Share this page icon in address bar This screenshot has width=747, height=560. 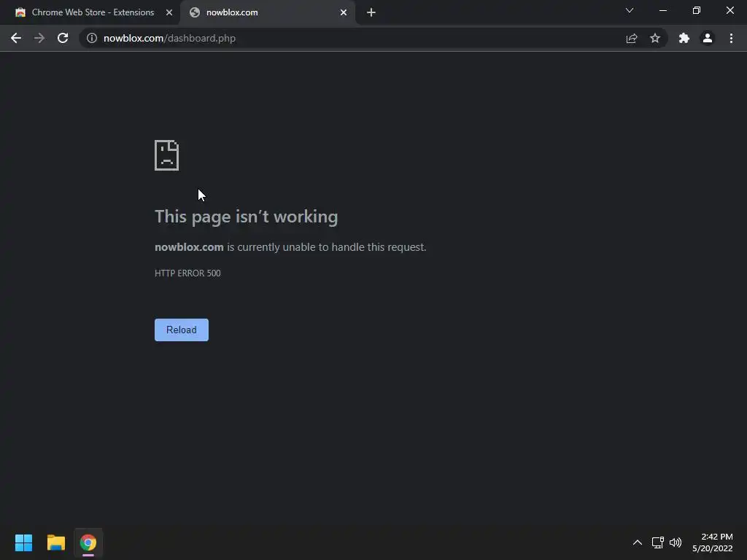pos(632,38)
